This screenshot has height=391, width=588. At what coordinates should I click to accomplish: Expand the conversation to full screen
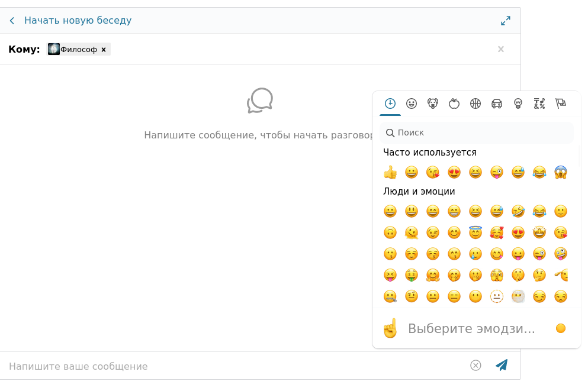[x=506, y=21]
